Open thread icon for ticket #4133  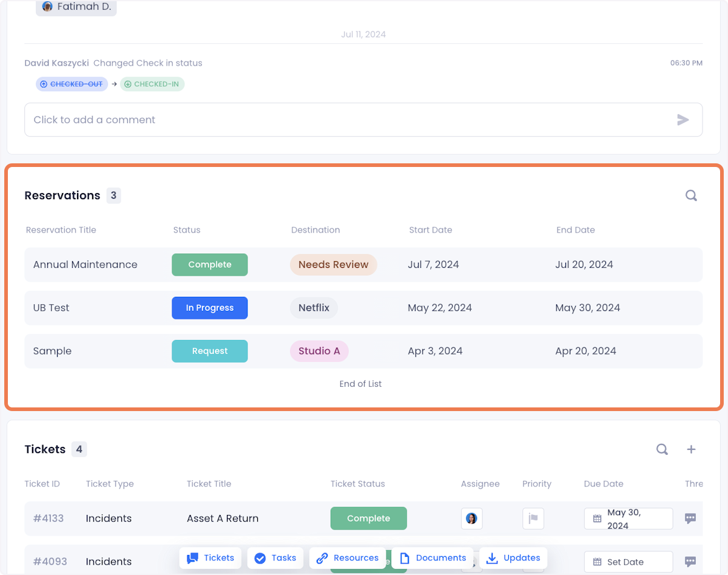tap(690, 519)
